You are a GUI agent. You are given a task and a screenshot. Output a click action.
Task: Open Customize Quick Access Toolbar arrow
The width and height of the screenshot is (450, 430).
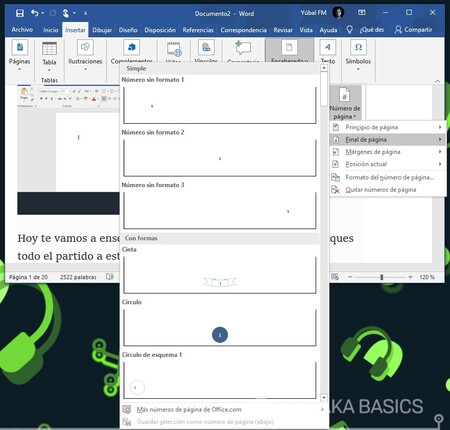click(85, 13)
